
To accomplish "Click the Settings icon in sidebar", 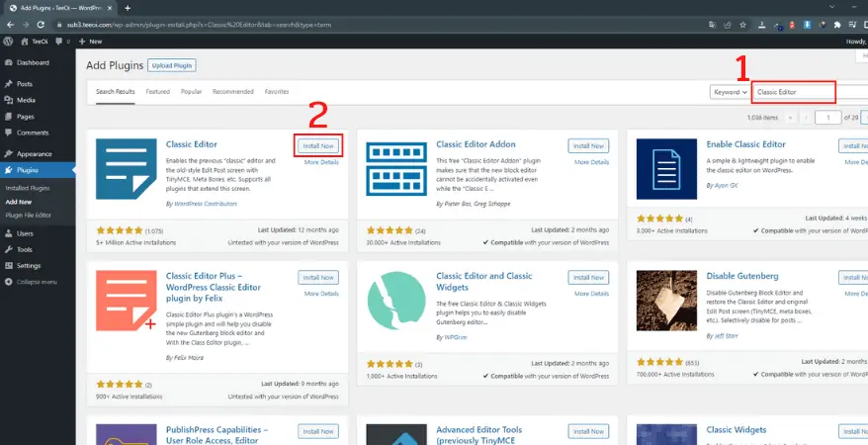I will point(8,266).
